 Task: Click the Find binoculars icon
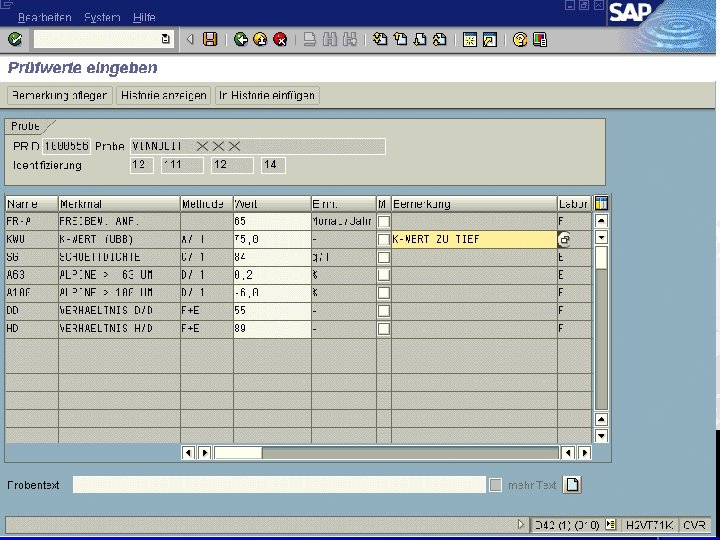[x=329, y=39]
